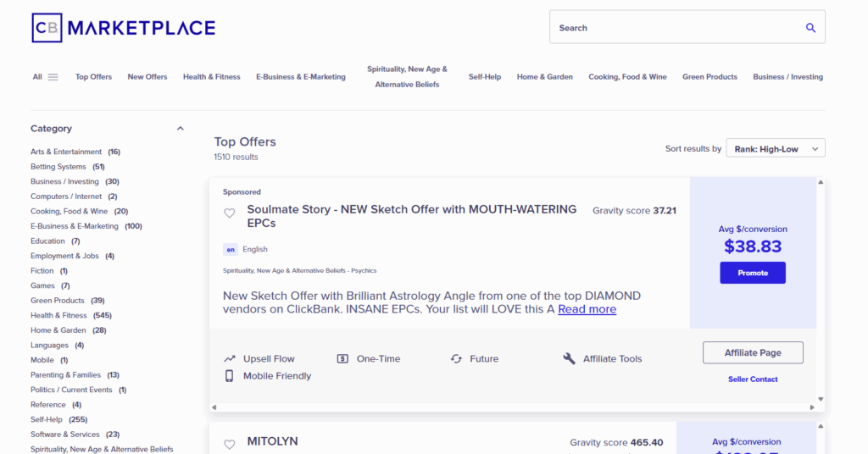Open Spirituality, New Age & Alternative Beliefs nav tab
This screenshot has width=868, height=454.
[407, 77]
